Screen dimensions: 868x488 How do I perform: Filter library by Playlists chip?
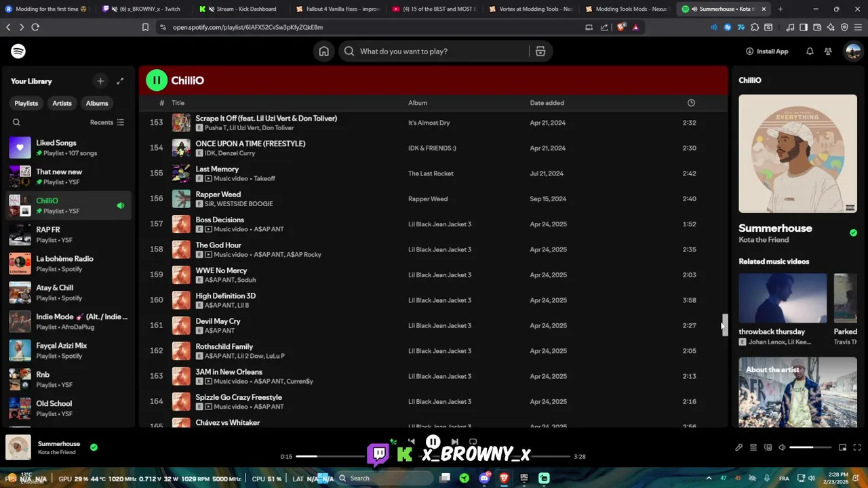[x=26, y=103]
